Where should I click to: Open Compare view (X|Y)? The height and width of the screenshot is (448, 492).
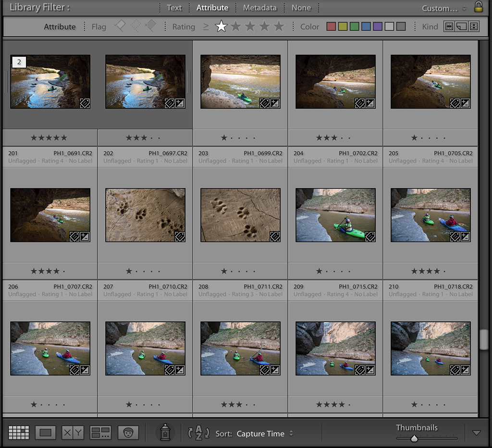point(73,433)
